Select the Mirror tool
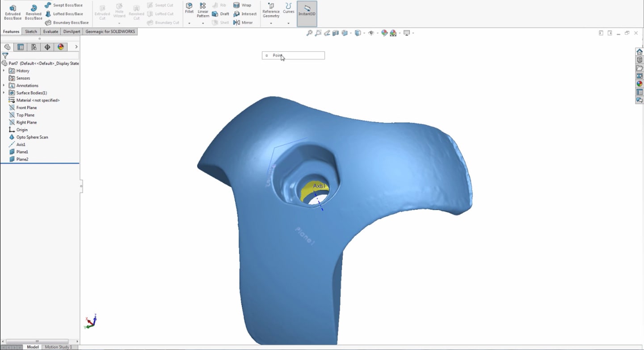This screenshot has width=644, height=350. [x=243, y=22]
